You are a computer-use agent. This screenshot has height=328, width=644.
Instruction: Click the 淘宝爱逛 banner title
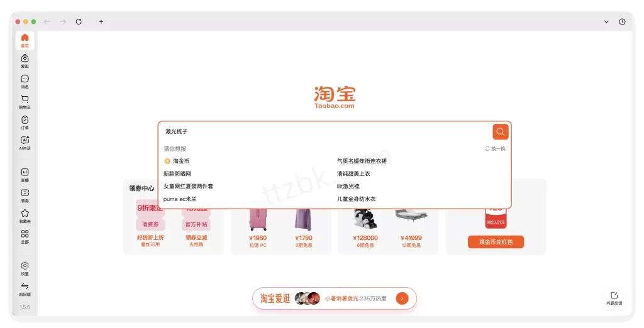point(275,298)
